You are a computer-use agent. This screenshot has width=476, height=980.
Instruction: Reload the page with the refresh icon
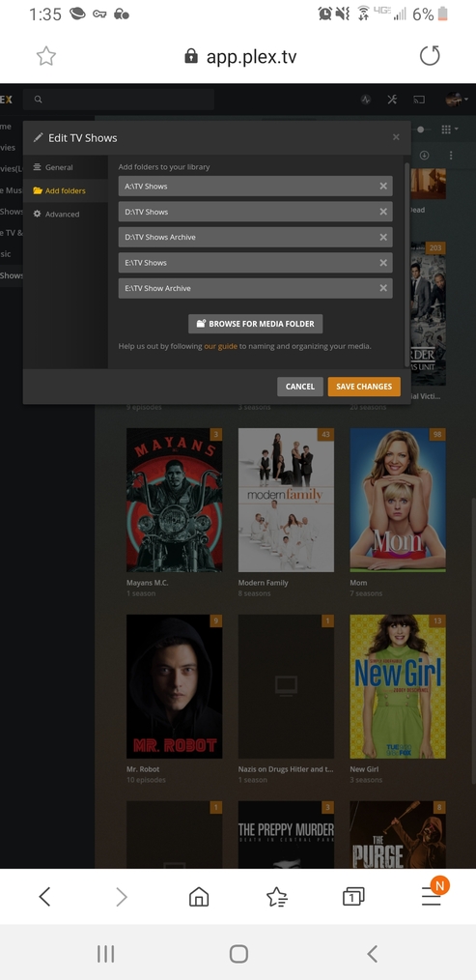pyautogui.click(x=430, y=56)
